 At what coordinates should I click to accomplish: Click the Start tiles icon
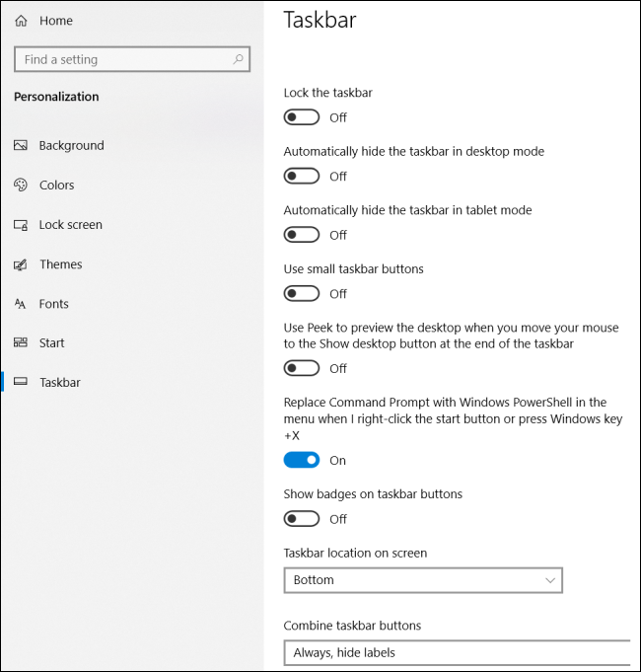click(x=21, y=343)
